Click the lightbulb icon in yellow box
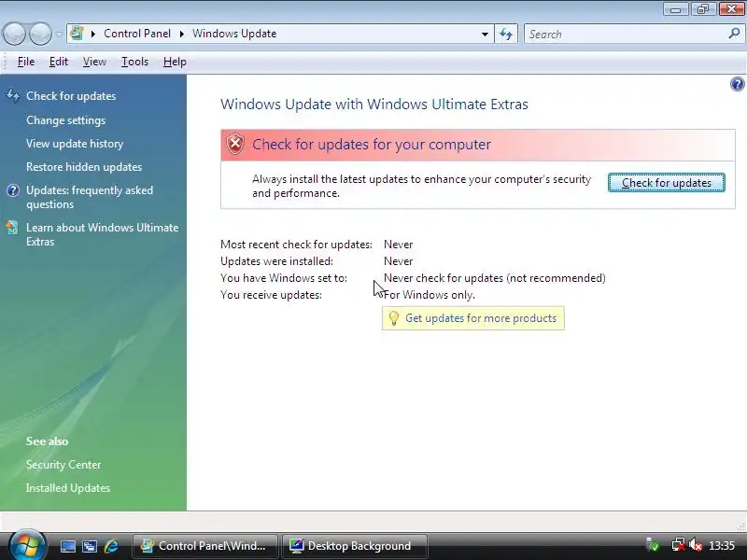This screenshot has height=560, width=747. pos(394,318)
